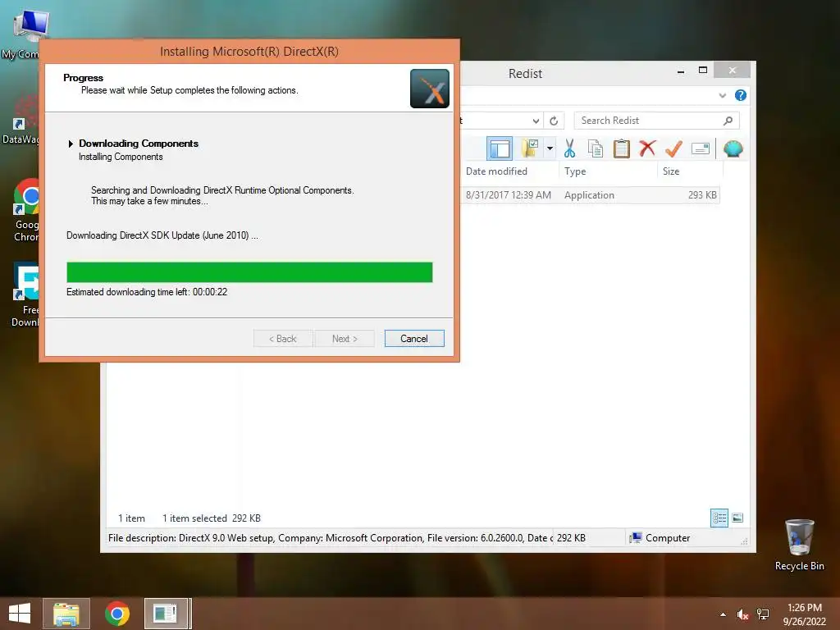
Task: Click the 293 KB size cell
Action: (702, 195)
